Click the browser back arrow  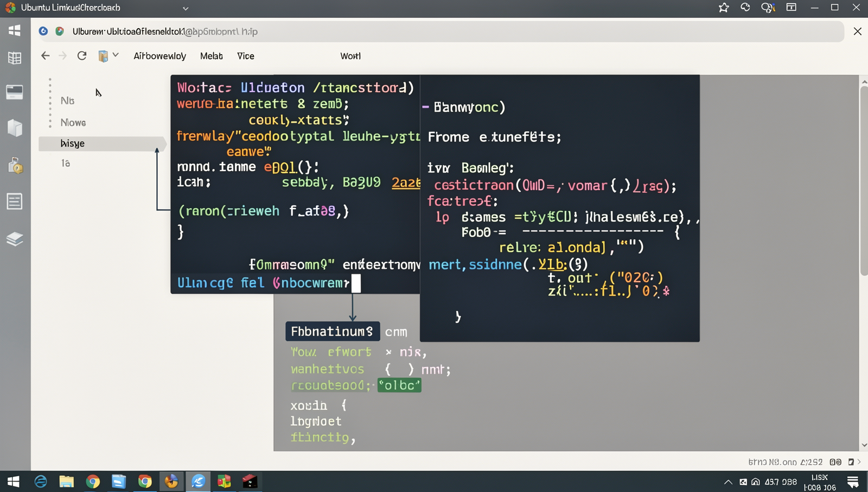point(46,55)
